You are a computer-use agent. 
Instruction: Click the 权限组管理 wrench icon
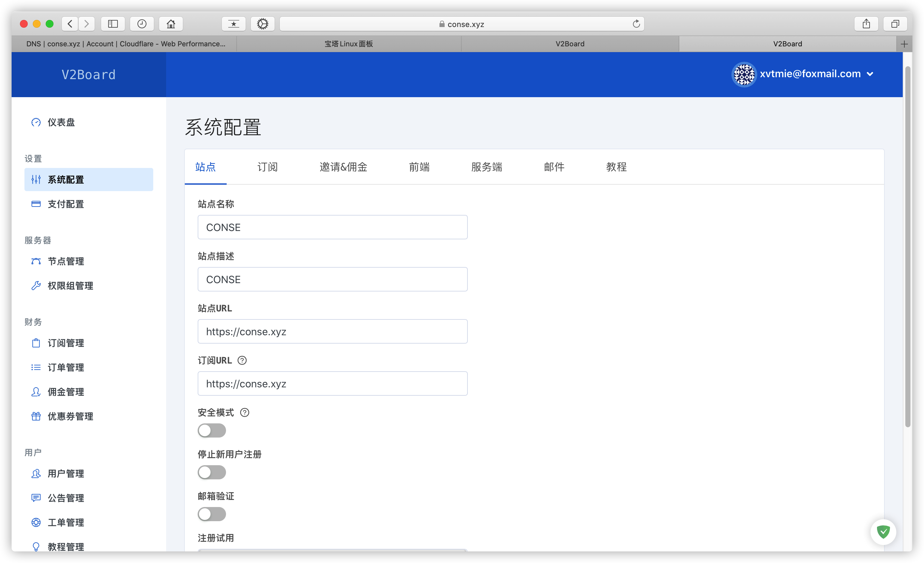coord(36,286)
